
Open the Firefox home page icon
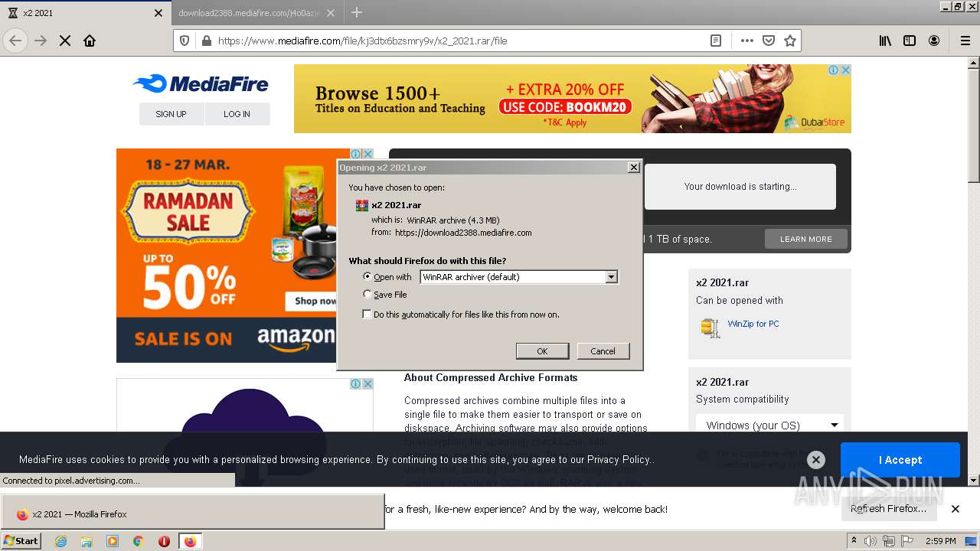[90, 41]
